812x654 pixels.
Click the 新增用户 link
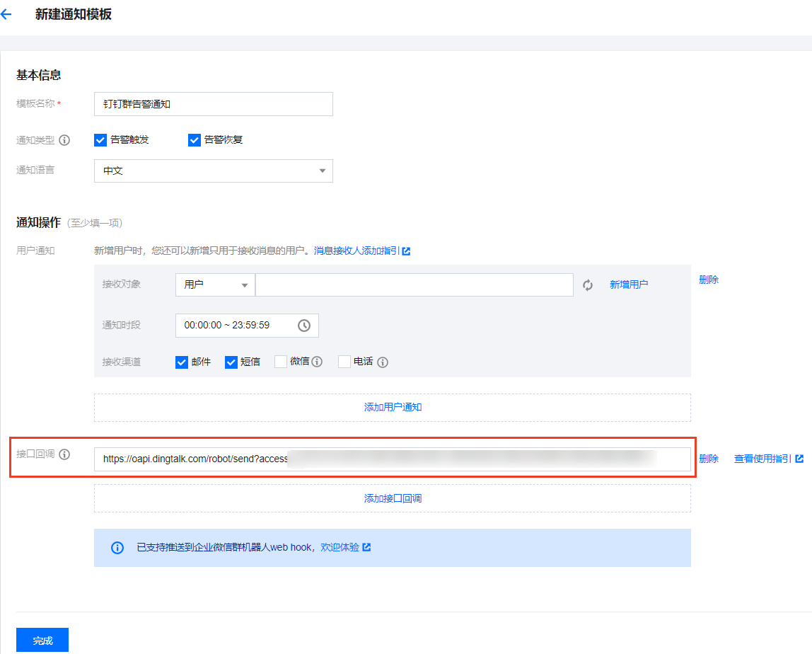tap(629, 285)
